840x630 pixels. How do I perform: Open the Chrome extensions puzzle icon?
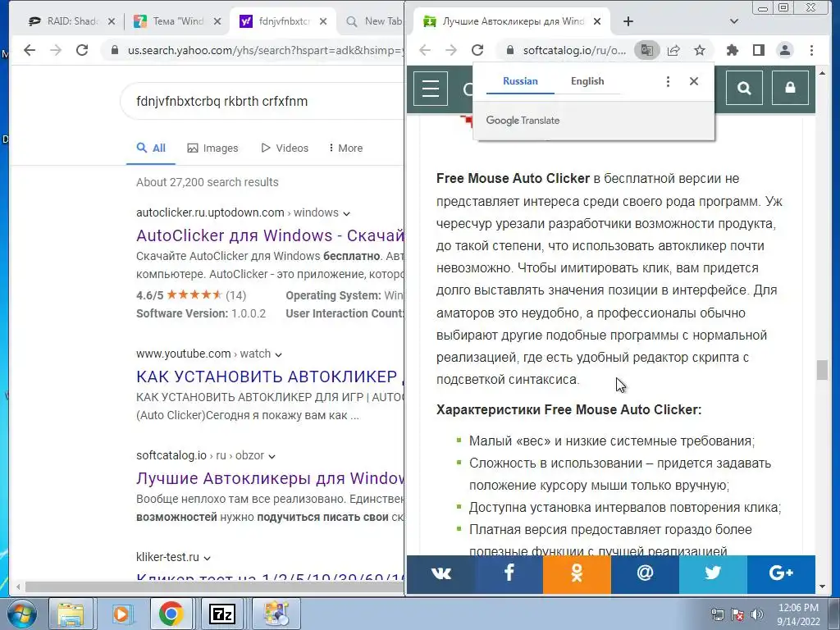[x=733, y=50]
